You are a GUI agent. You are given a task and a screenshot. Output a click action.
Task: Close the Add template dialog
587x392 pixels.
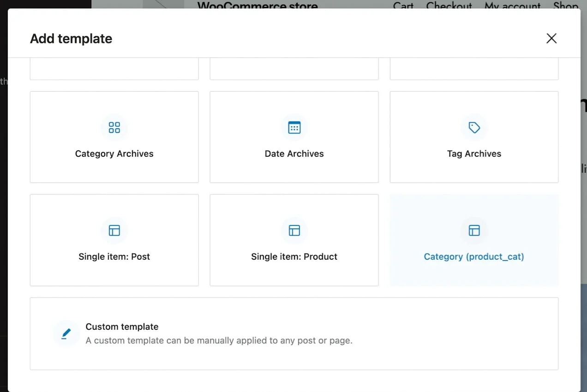(551, 38)
